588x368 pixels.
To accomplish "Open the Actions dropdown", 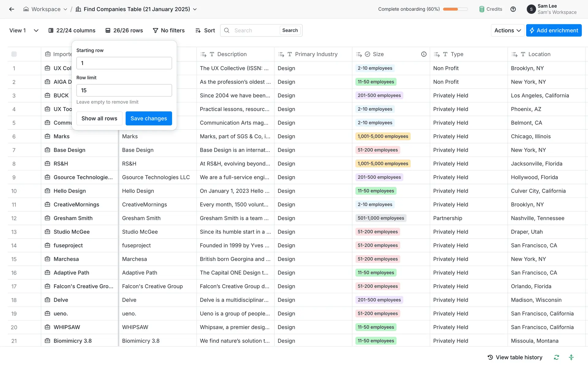I will (507, 30).
